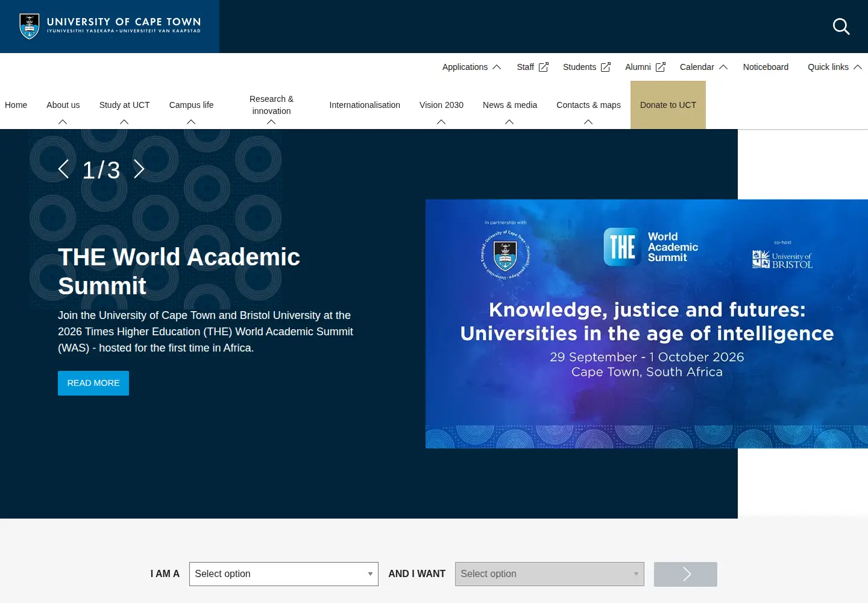Viewport: 868px width, 603px height.
Task: Open the Applications link
Action: tap(465, 67)
